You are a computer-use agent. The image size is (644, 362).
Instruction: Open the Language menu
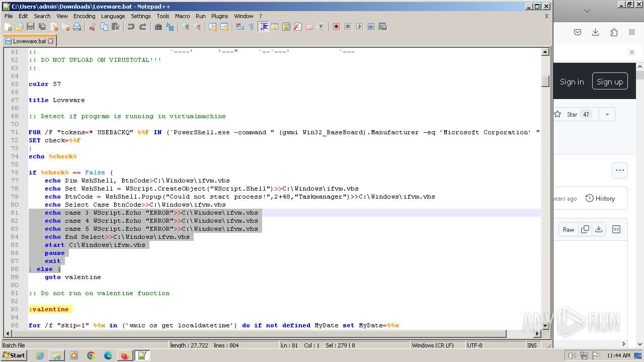coord(113,16)
